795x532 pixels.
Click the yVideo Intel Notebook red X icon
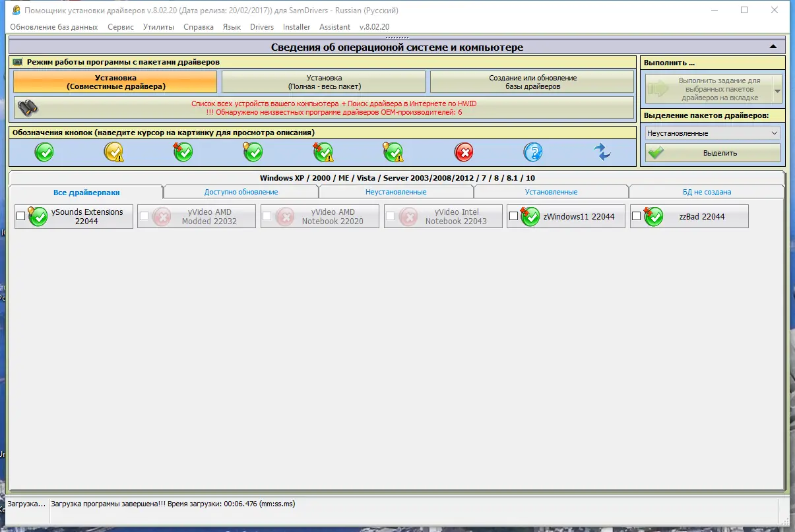pos(408,216)
